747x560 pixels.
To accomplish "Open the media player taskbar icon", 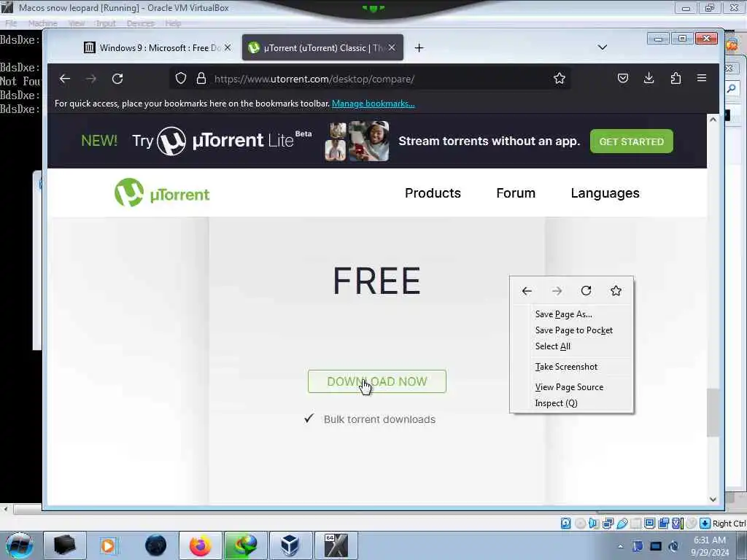I will (108, 545).
